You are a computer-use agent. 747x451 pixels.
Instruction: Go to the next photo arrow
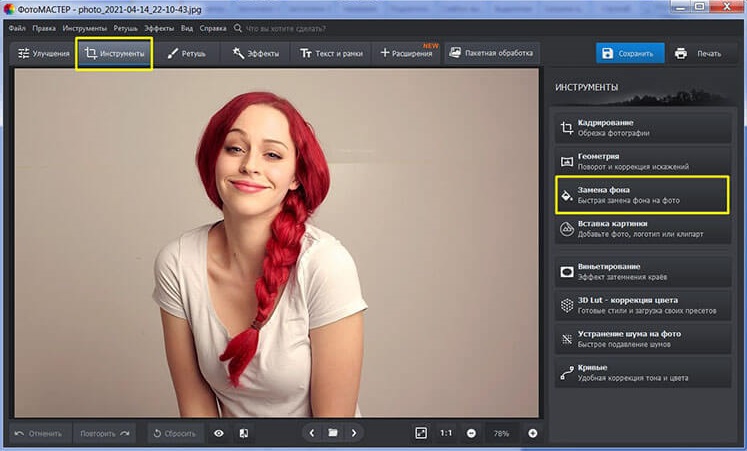[353, 433]
